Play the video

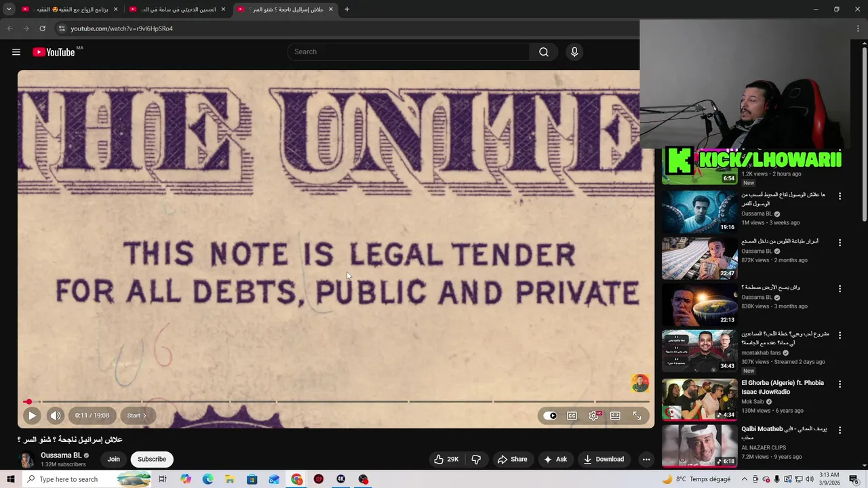pyautogui.click(x=32, y=415)
